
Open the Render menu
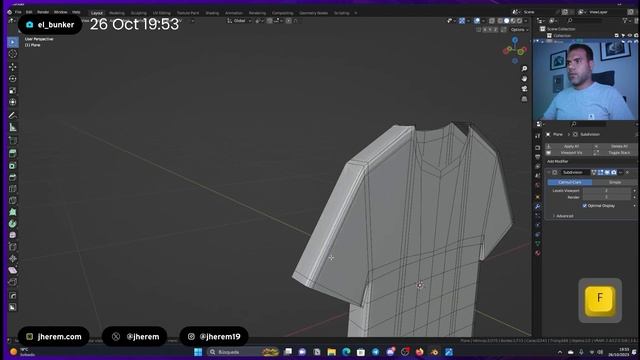43,12
